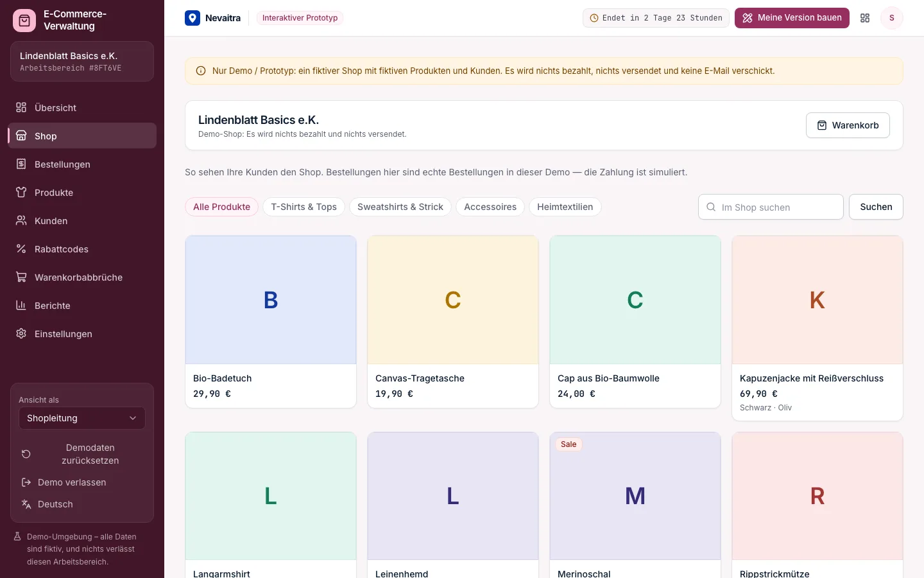
Task: Filter by Heimtextilien category
Action: [565, 207]
